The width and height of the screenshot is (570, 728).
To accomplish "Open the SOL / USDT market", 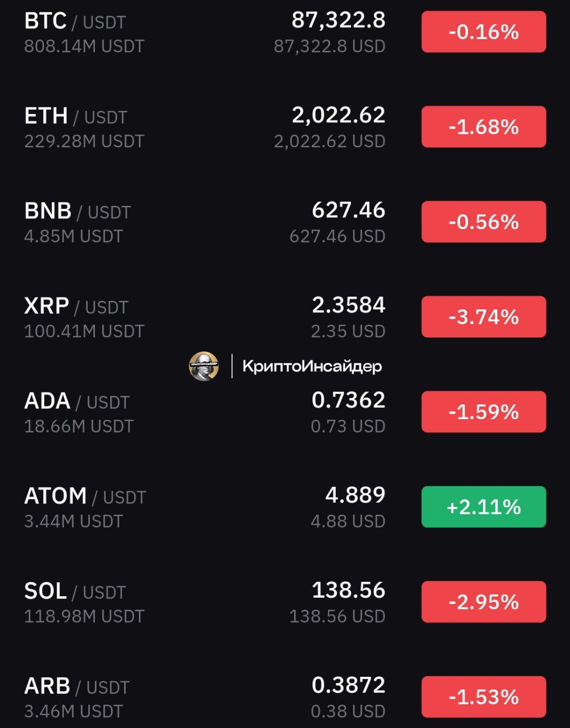I will point(285,602).
